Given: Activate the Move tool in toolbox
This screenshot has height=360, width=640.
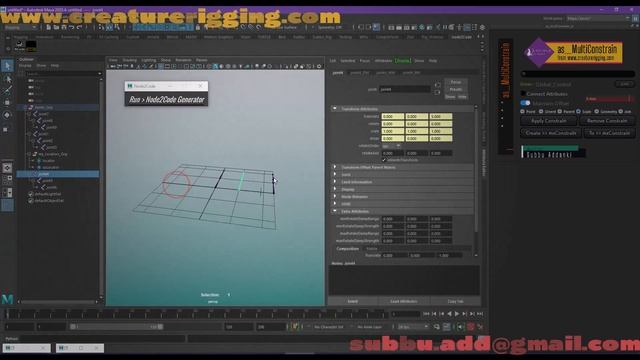Looking at the screenshot, I should point(7,102).
